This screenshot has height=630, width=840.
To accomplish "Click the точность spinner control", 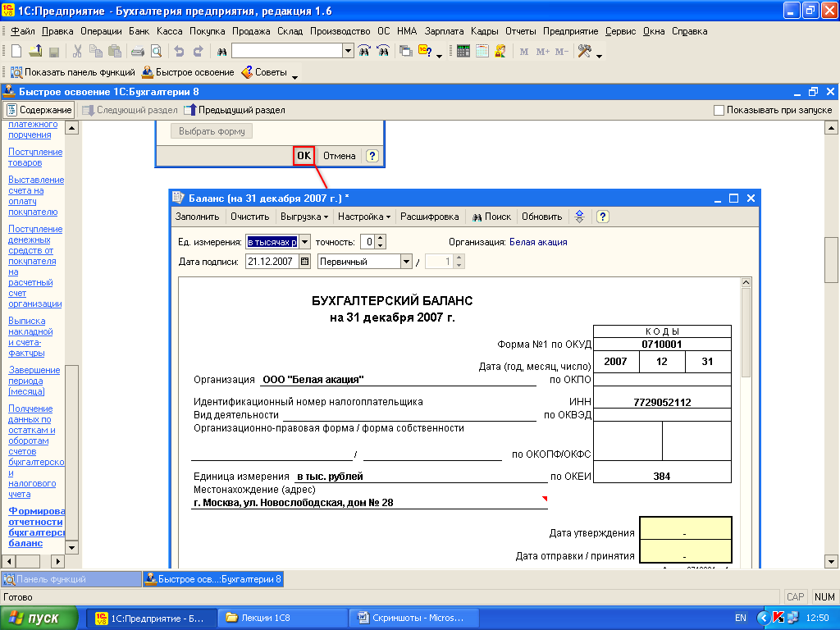I will click(381, 242).
